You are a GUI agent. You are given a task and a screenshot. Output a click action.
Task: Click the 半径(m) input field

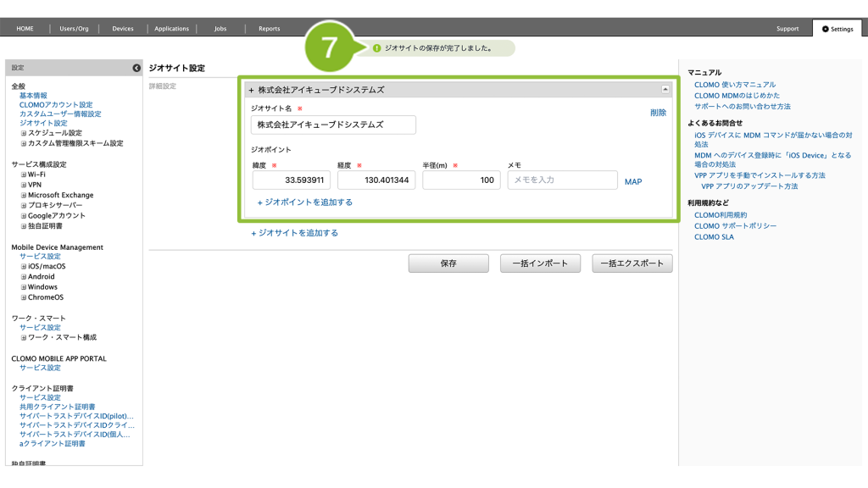[x=462, y=180]
